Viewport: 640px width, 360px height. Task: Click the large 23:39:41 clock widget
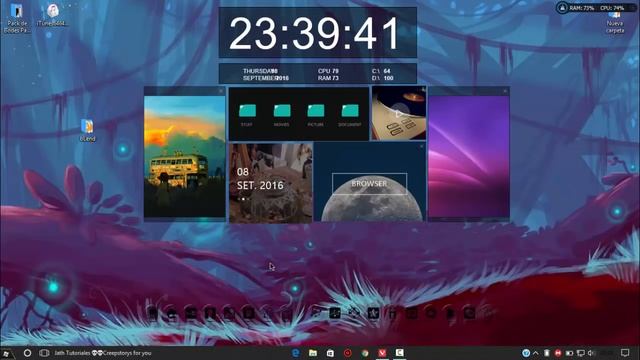coord(318,33)
